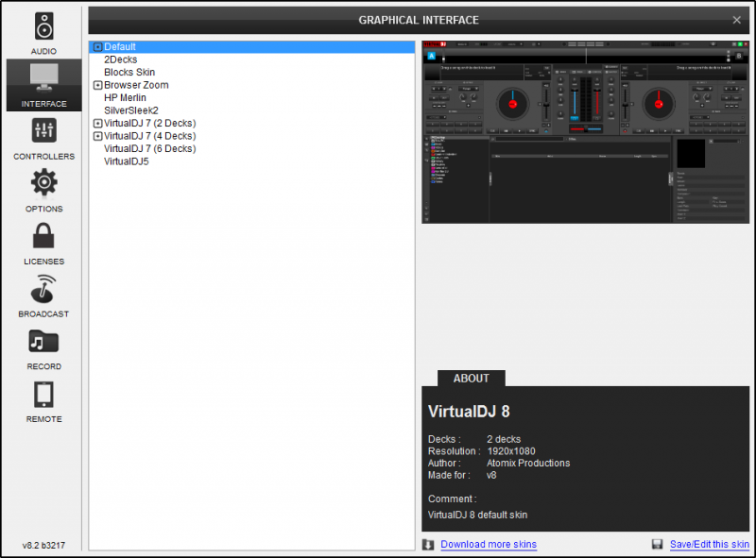
Task: Open the Audio settings speaker icon
Action: point(43,25)
